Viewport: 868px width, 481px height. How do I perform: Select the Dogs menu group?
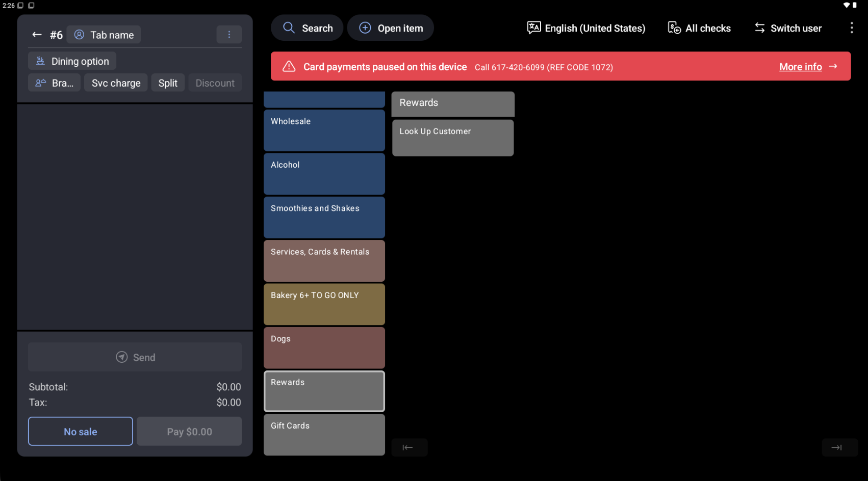tap(324, 348)
